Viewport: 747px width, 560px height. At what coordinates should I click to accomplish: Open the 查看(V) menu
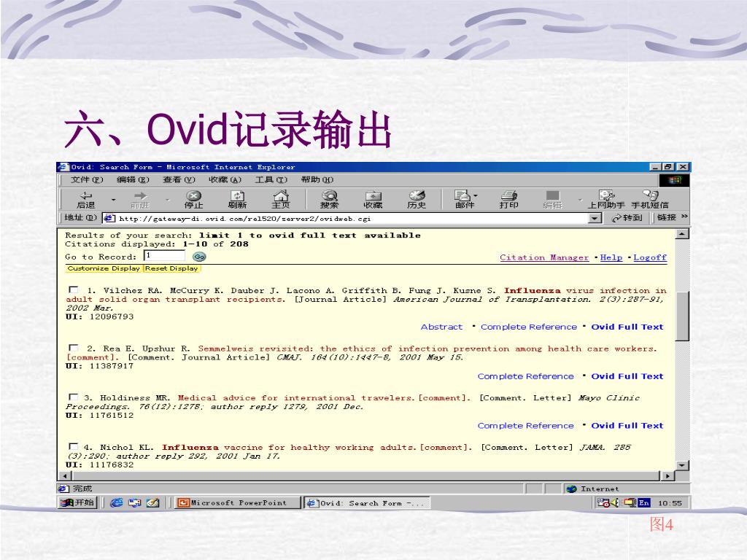click(179, 180)
